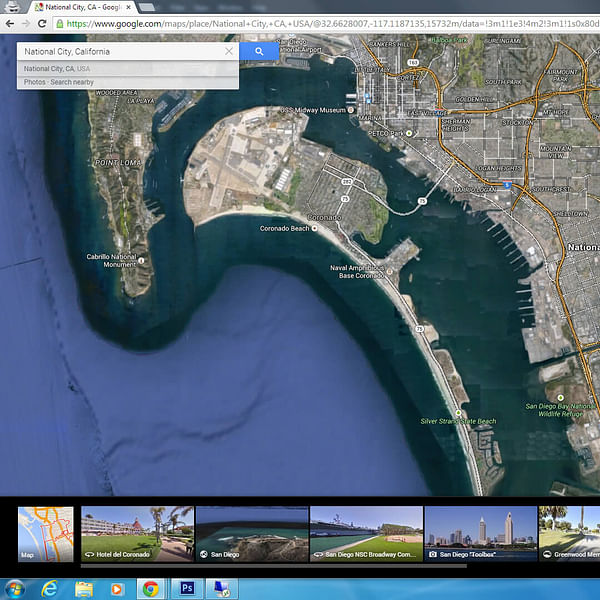Click the SOUTH PARK label
Viewport: 600px width, 600px height.
(503, 82)
